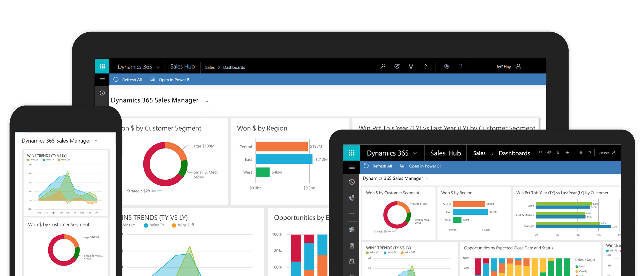Viewport: 644px width, 276px height.
Task: Select the orange Central bar on the large tablet
Action: tap(281, 146)
